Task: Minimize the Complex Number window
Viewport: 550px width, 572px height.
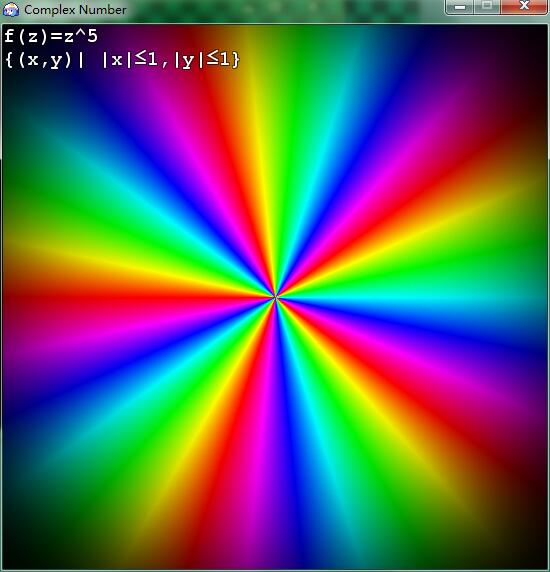Action: tap(460, 7)
